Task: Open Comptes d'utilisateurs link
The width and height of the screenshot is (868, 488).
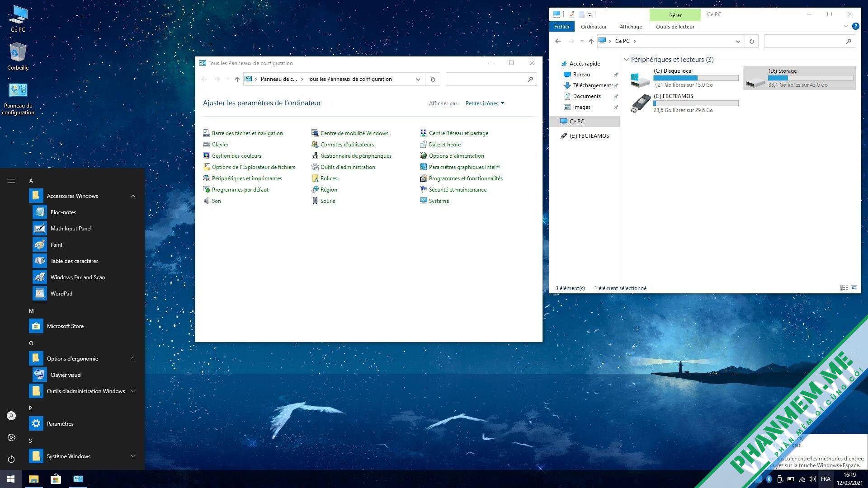Action: (347, 145)
